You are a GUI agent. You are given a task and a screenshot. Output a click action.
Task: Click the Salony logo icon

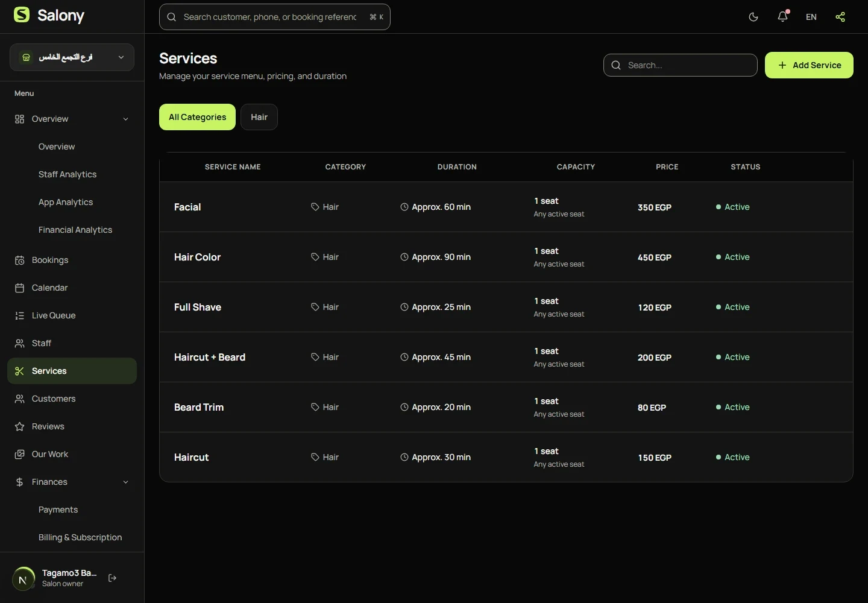(x=22, y=15)
